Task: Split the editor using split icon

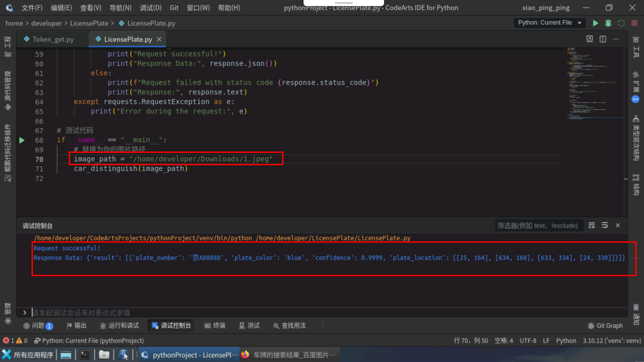Action: point(602,39)
